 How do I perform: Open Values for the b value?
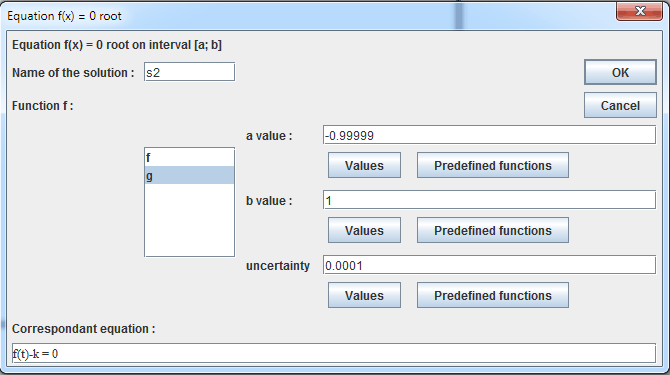click(x=364, y=230)
